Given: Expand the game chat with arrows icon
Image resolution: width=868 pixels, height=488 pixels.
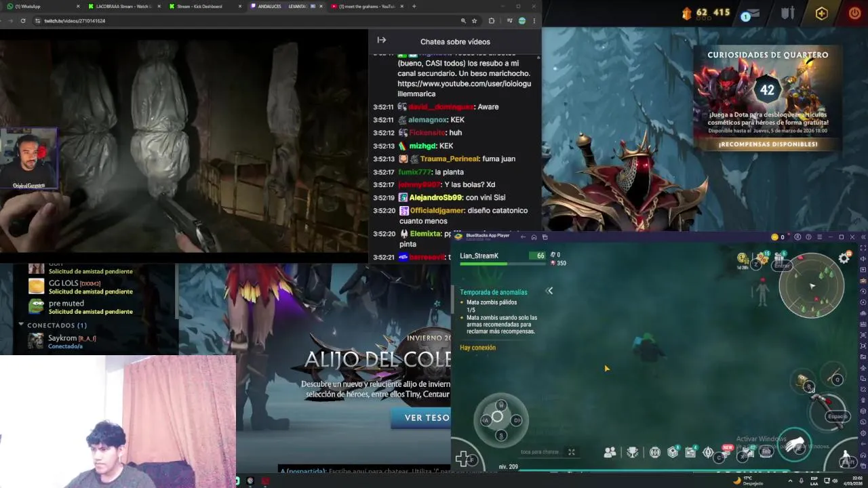Looking at the screenshot, I should (x=572, y=452).
